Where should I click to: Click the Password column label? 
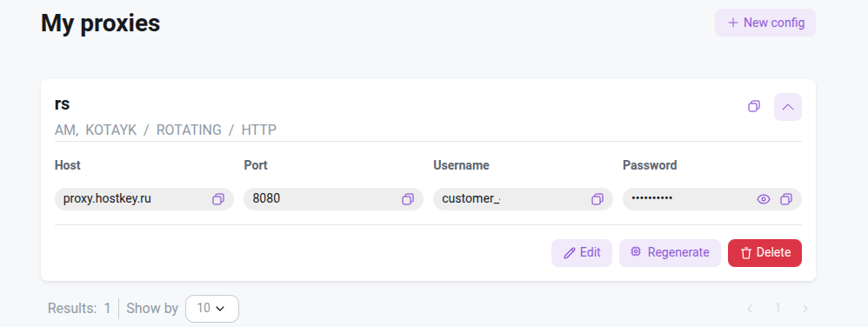[650, 165]
